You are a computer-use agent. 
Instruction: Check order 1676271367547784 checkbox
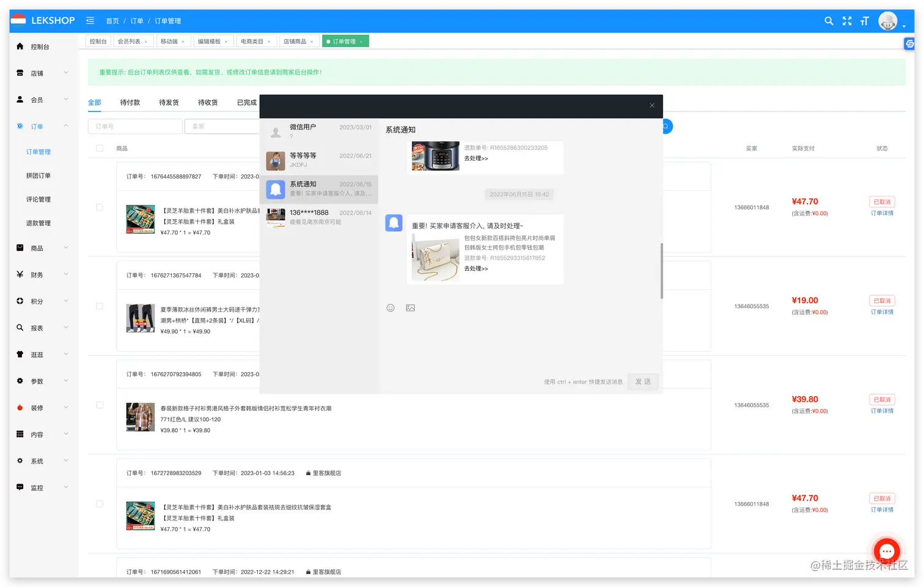[x=100, y=306]
